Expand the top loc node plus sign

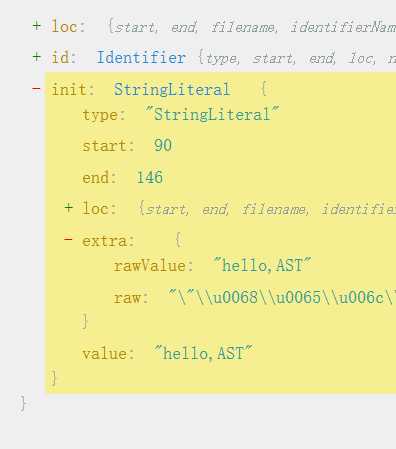click(37, 26)
